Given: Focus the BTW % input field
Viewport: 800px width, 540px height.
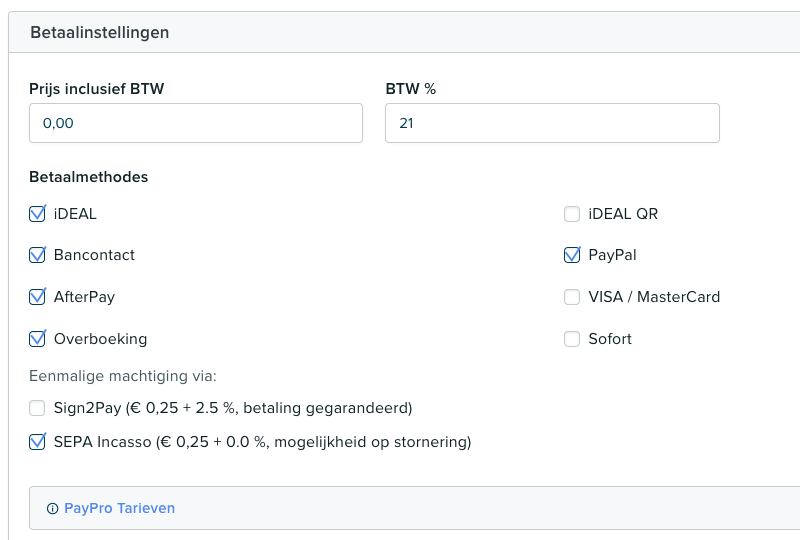Looking at the screenshot, I should [552, 123].
